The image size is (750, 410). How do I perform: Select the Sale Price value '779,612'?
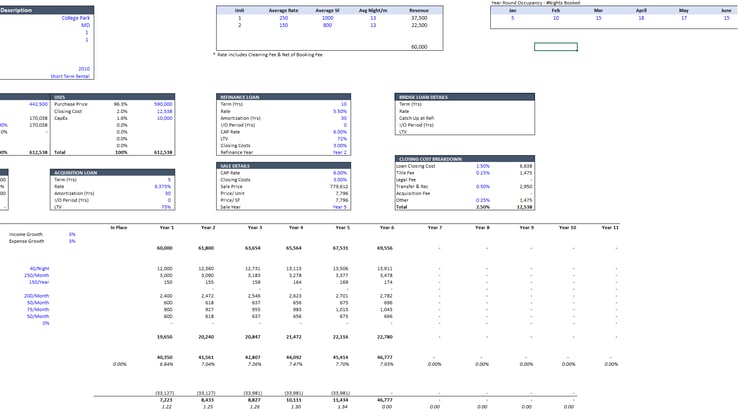click(x=339, y=187)
